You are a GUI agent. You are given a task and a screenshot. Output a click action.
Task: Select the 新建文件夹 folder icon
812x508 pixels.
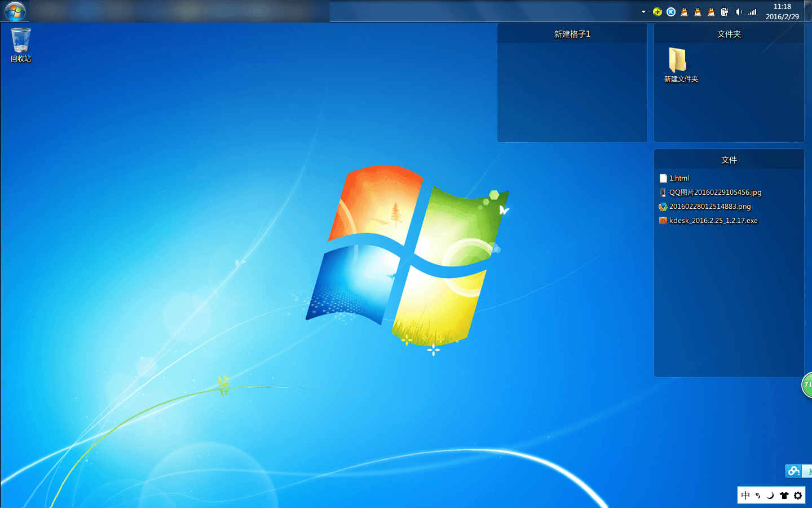pos(681,65)
